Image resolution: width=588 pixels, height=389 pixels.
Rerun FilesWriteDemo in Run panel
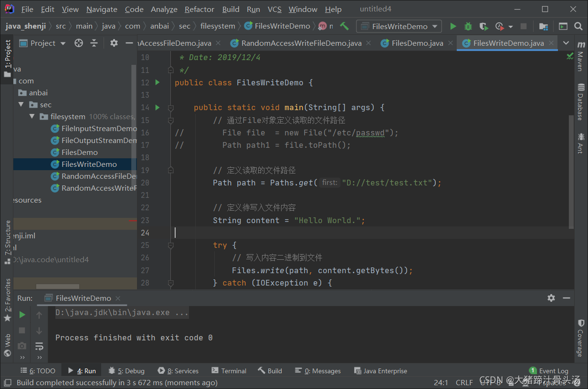pyautogui.click(x=22, y=315)
